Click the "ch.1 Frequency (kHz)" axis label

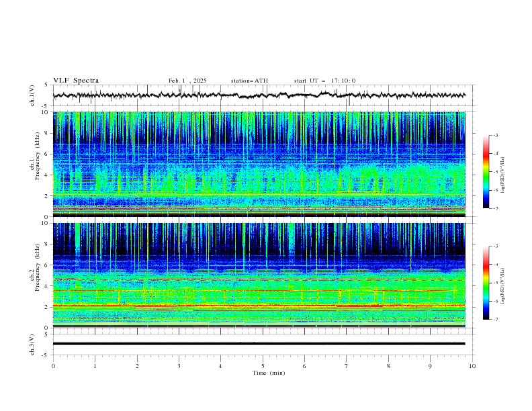coord(35,156)
